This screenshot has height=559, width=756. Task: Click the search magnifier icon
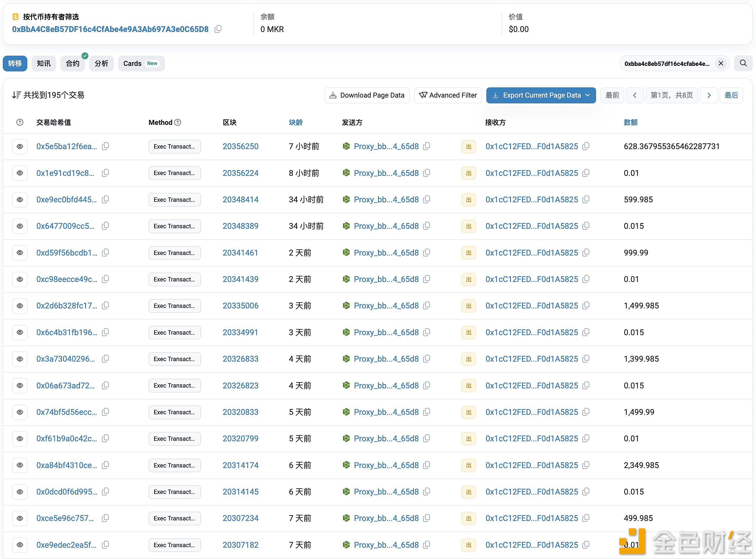tap(743, 63)
